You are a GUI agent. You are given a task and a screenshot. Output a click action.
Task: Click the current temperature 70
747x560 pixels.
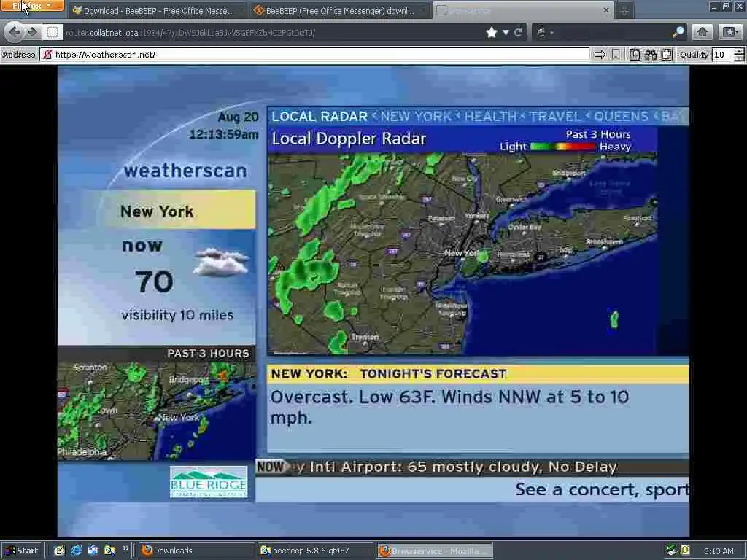pos(154,281)
